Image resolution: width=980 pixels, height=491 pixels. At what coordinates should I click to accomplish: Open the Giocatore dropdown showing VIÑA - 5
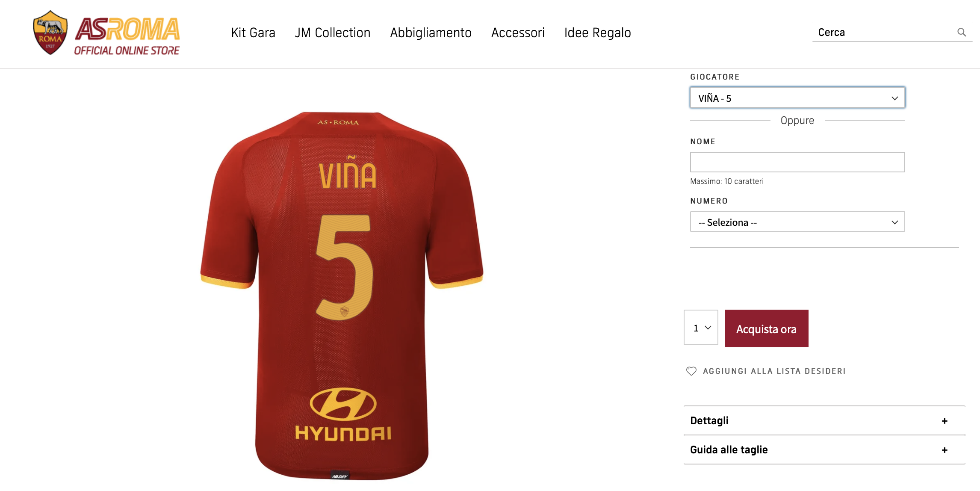(797, 98)
